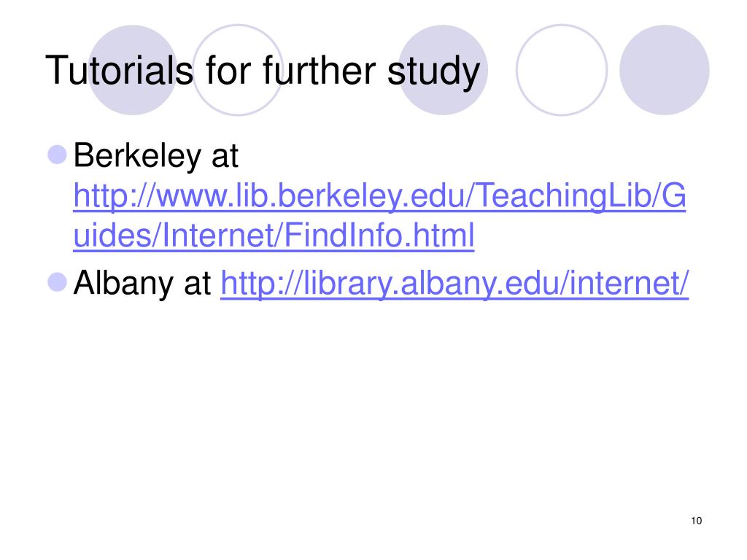
Task: Click the 'uides/Internet/FindInfo.html' link line
Action: click(274, 236)
